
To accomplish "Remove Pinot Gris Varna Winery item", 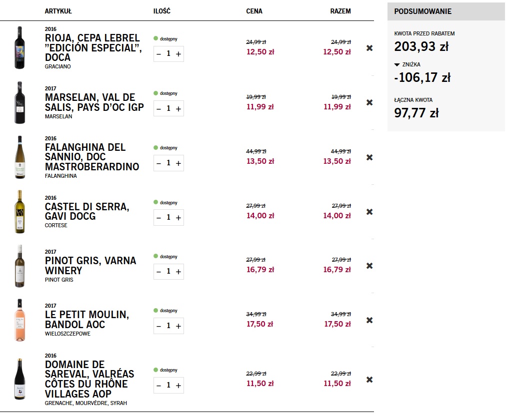I will 369,266.
